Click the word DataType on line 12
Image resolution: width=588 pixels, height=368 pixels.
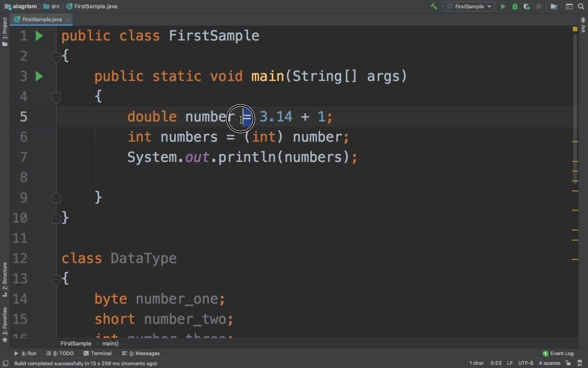143,259
